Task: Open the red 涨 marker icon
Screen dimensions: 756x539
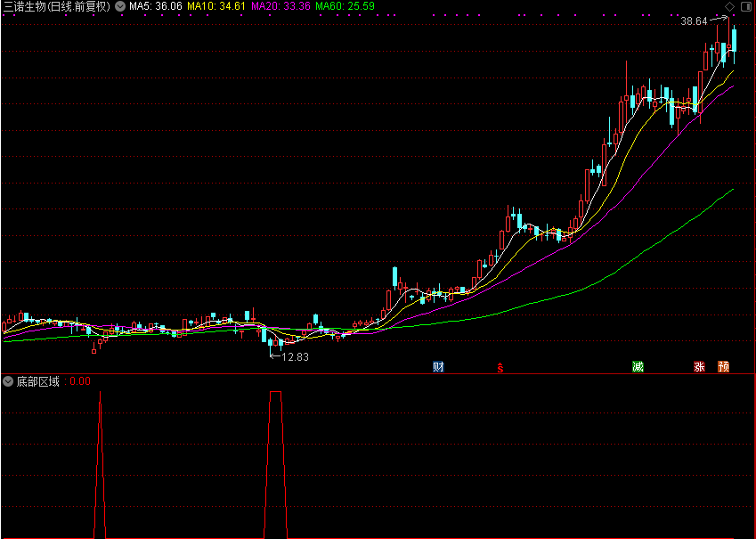Action: coord(699,367)
